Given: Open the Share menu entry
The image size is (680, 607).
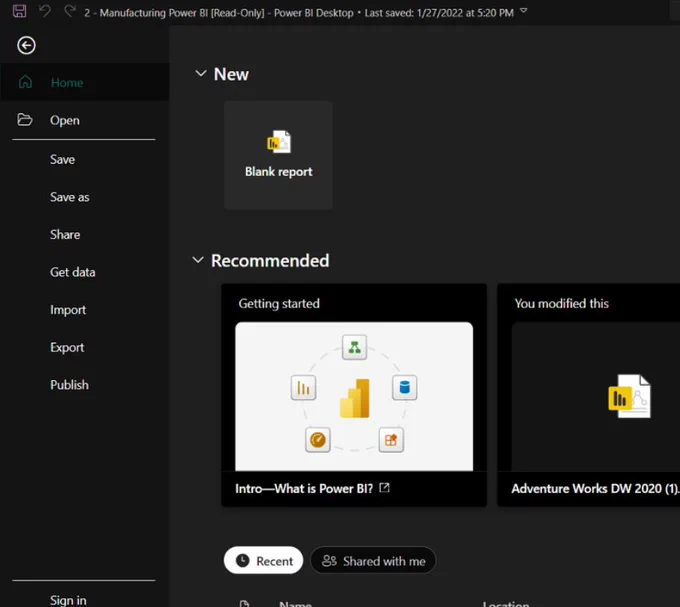Looking at the screenshot, I should (65, 235).
